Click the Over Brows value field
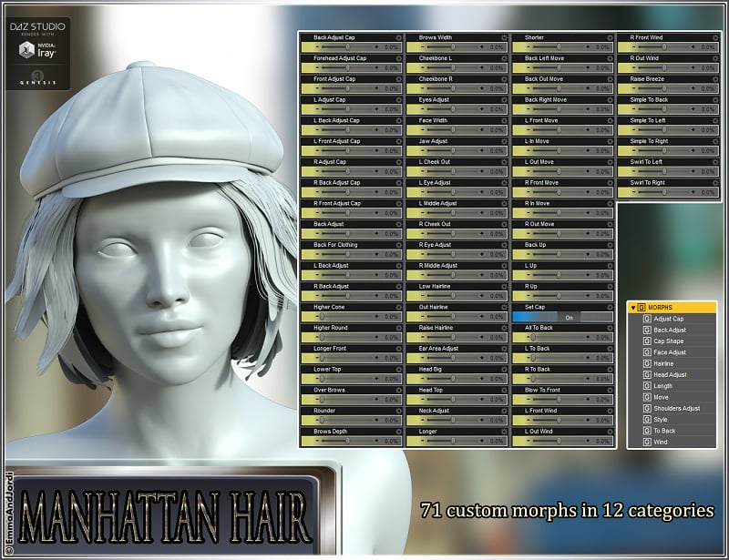 point(392,400)
